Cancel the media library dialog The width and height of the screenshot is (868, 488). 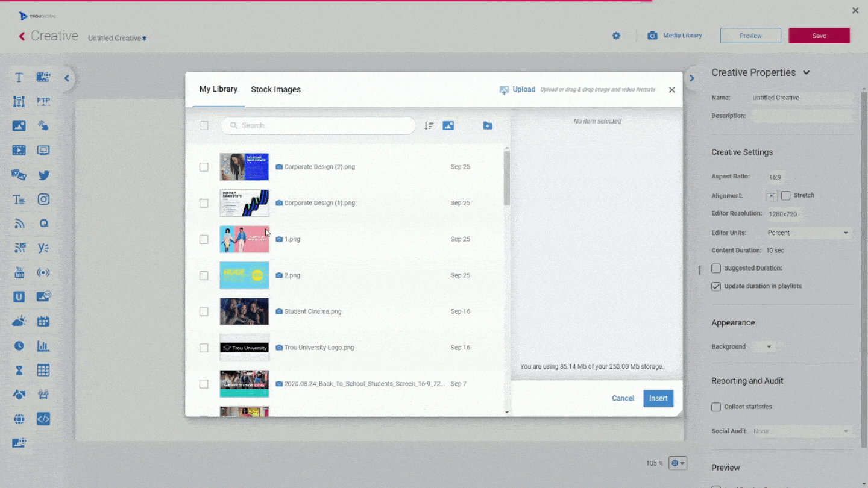tap(623, 398)
